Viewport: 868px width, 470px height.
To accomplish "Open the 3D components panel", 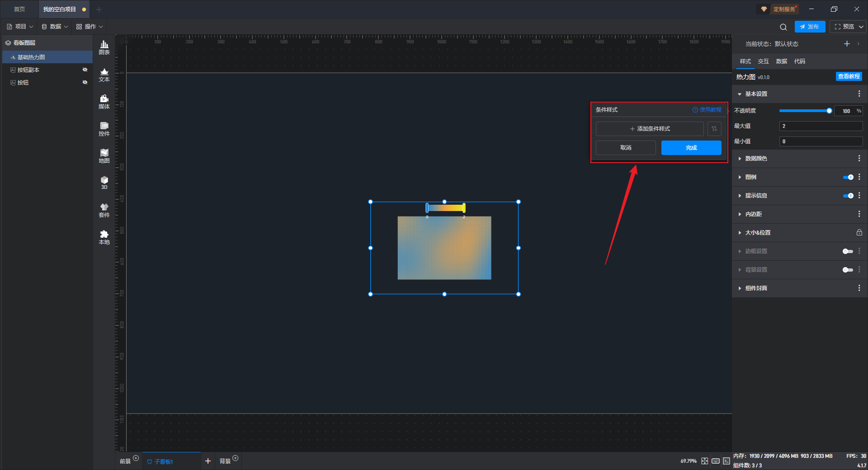I will click(104, 183).
